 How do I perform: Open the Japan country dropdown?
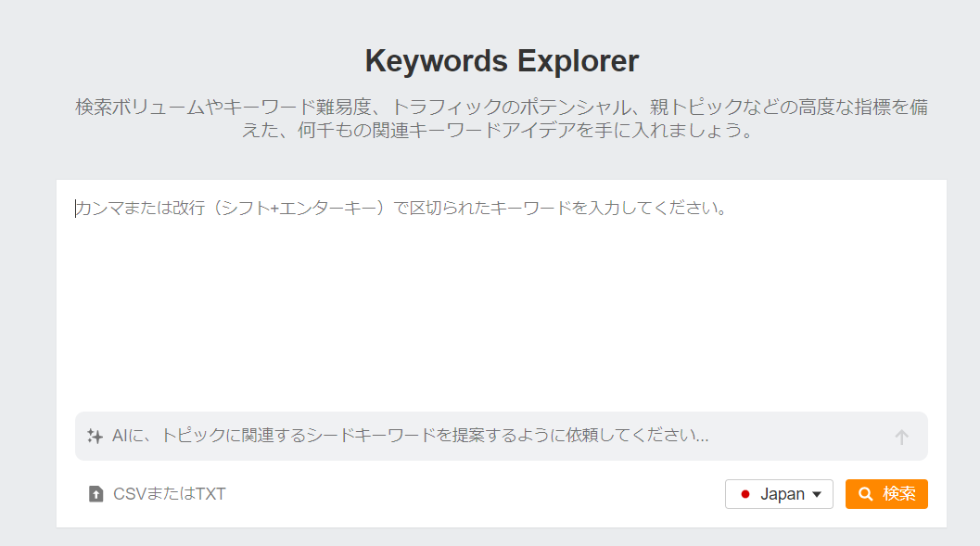point(779,494)
